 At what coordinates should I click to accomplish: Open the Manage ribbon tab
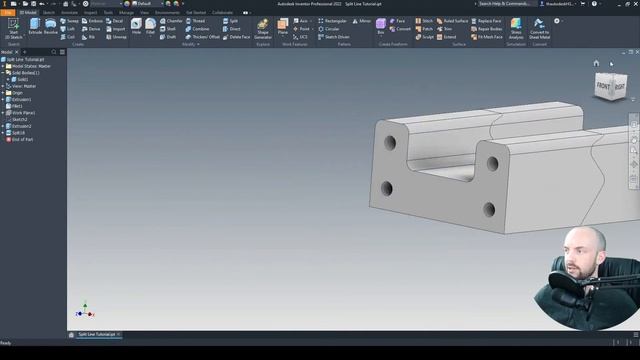[x=126, y=13]
